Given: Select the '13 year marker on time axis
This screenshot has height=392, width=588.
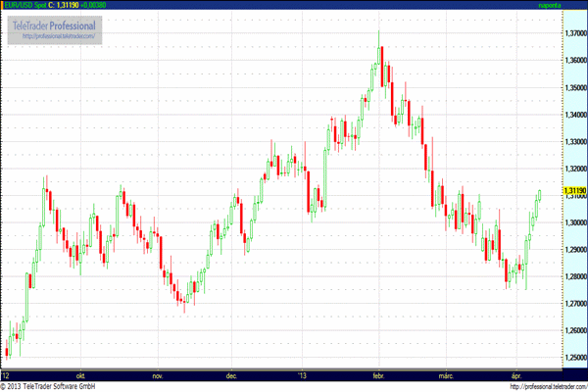Looking at the screenshot, I should [304, 375].
